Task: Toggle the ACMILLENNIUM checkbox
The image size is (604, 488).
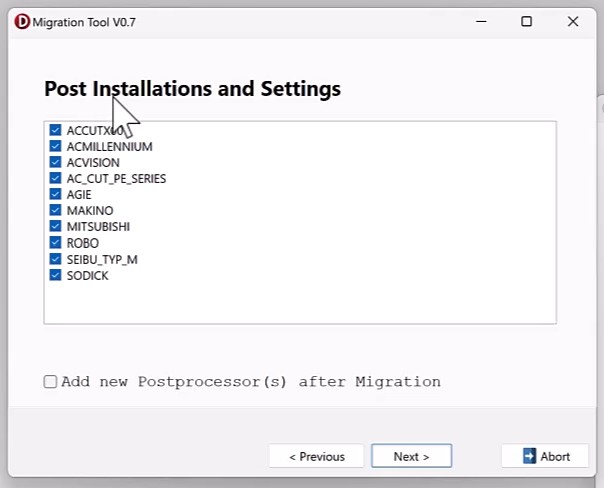Action: (x=55, y=146)
